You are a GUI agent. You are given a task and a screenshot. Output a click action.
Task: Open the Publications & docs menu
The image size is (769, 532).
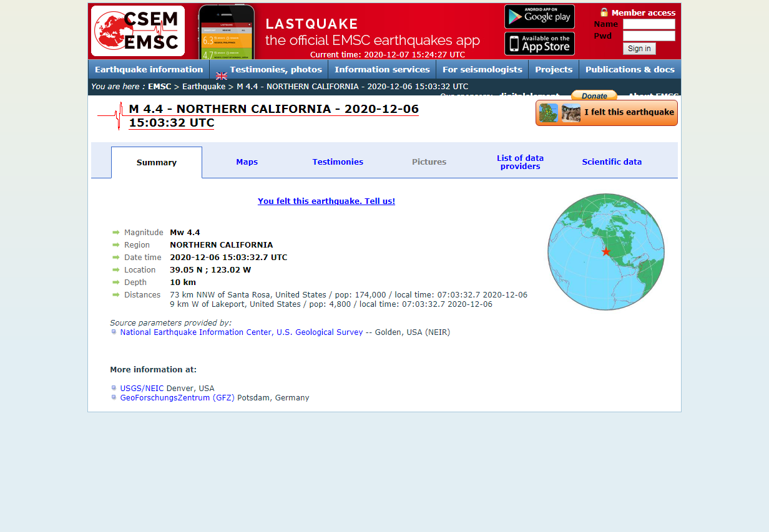[629, 69]
